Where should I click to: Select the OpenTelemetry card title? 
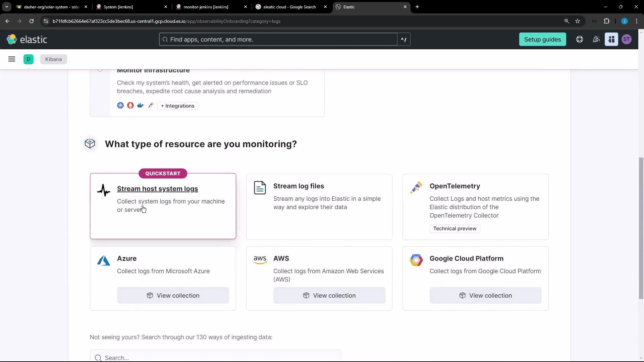[x=455, y=186]
